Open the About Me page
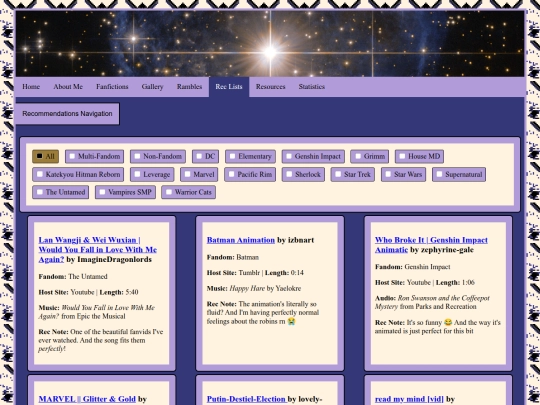The height and width of the screenshot is (405, 540). [x=68, y=87]
